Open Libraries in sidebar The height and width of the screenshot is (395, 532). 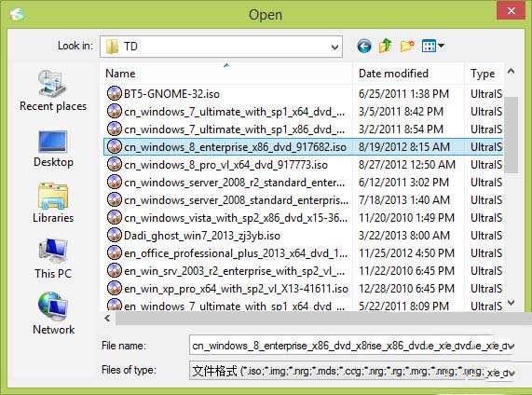click(x=53, y=203)
